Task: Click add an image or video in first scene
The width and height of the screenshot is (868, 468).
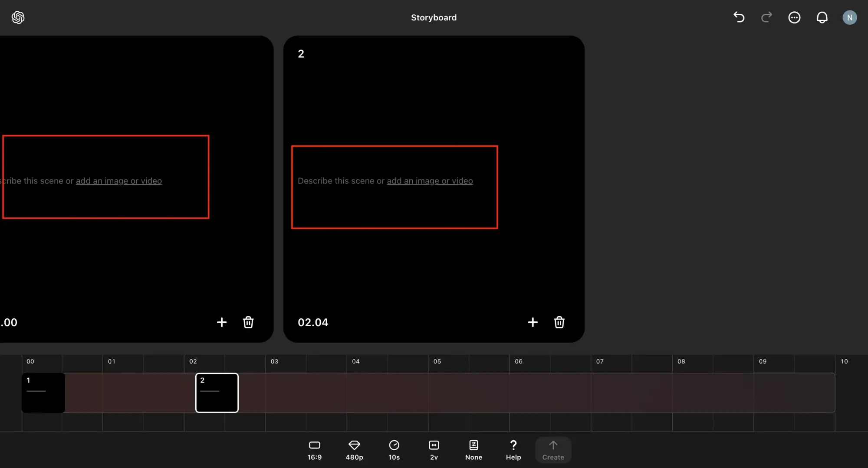Action: [x=119, y=181]
